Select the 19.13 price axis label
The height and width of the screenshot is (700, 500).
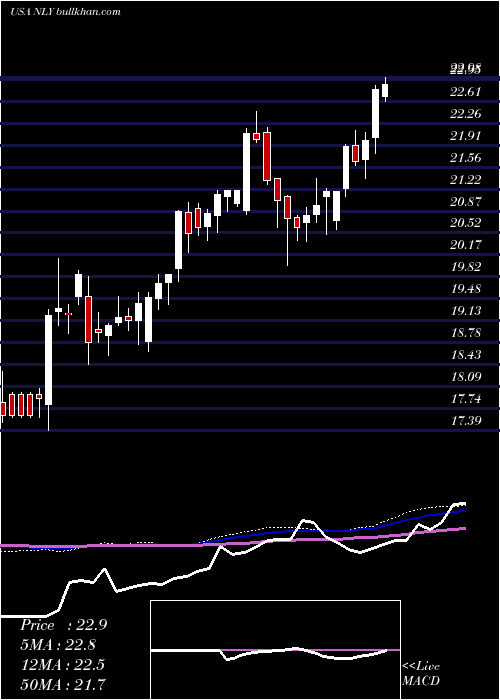point(466,311)
